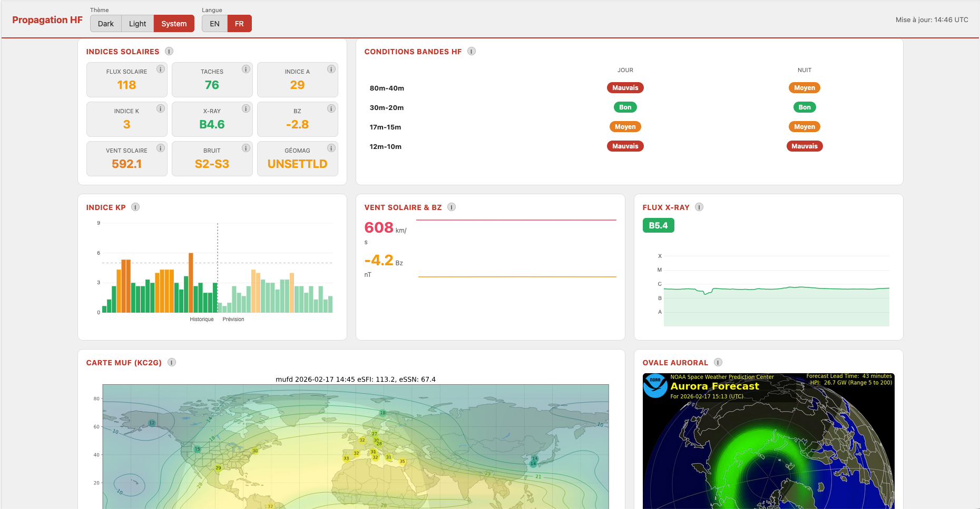Click the B5.4 X-ray flux badge
The image size is (980, 509).
point(658,225)
